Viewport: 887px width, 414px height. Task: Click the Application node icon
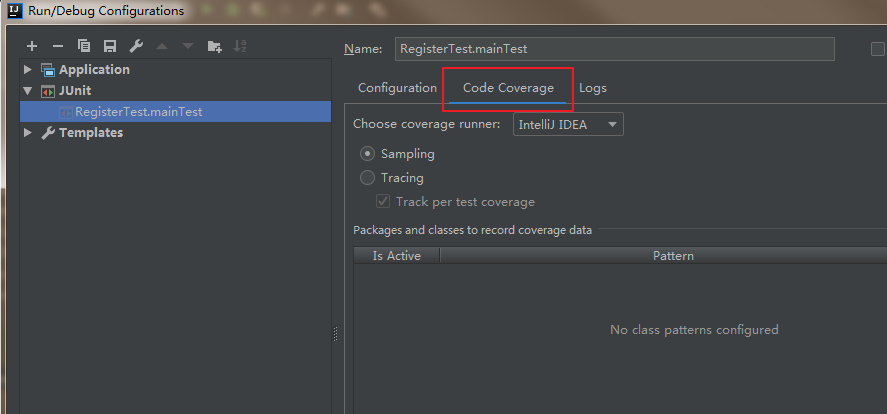pos(48,70)
